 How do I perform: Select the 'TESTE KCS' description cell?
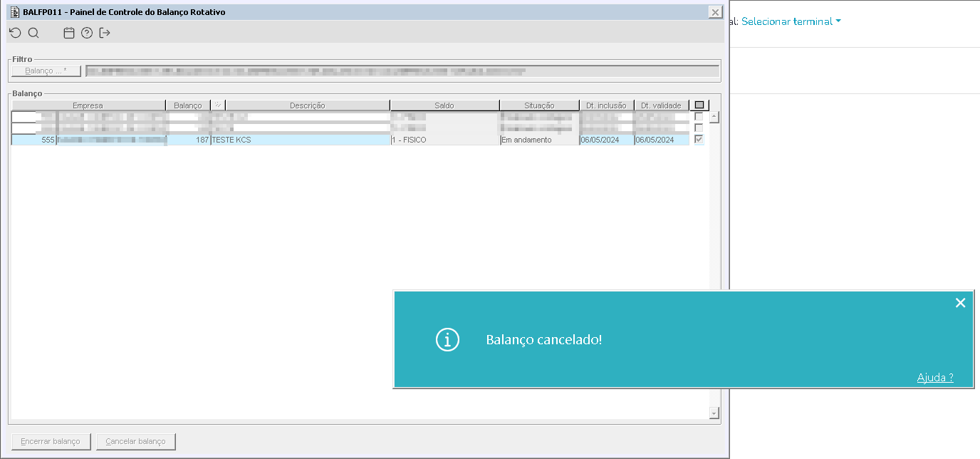[x=300, y=140]
